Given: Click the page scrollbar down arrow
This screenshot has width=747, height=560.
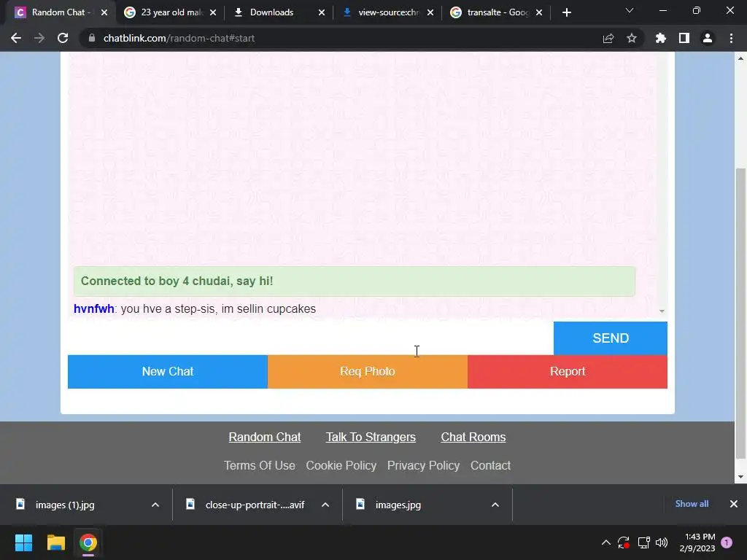Looking at the screenshot, I should [x=740, y=477].
